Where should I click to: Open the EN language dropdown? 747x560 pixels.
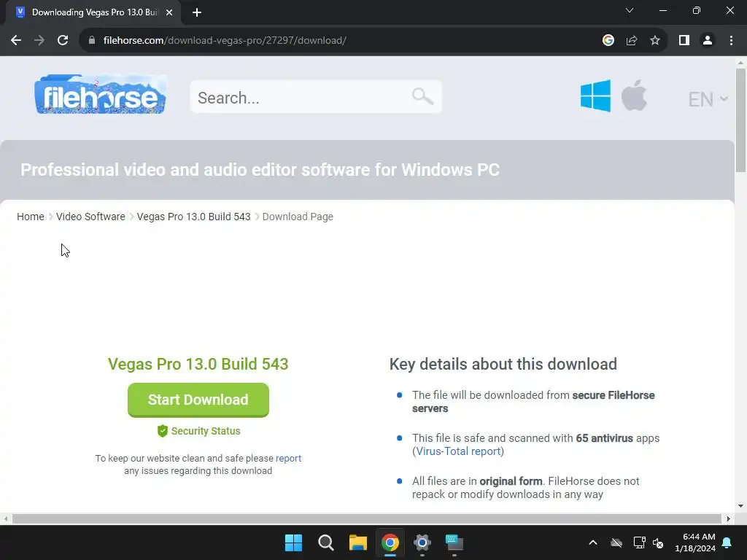[708, 99]
